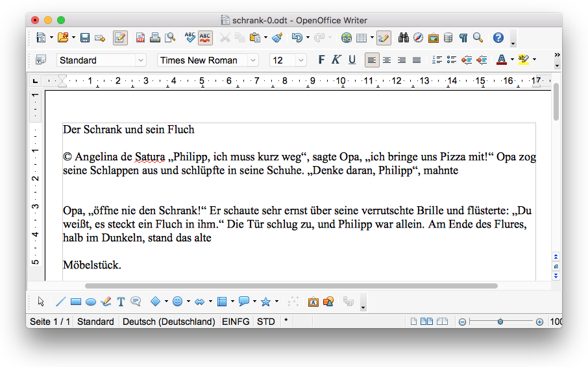Open a file with the Open folder icon
Viewport: 588px width, 367px height.
[x=63, y=38]
